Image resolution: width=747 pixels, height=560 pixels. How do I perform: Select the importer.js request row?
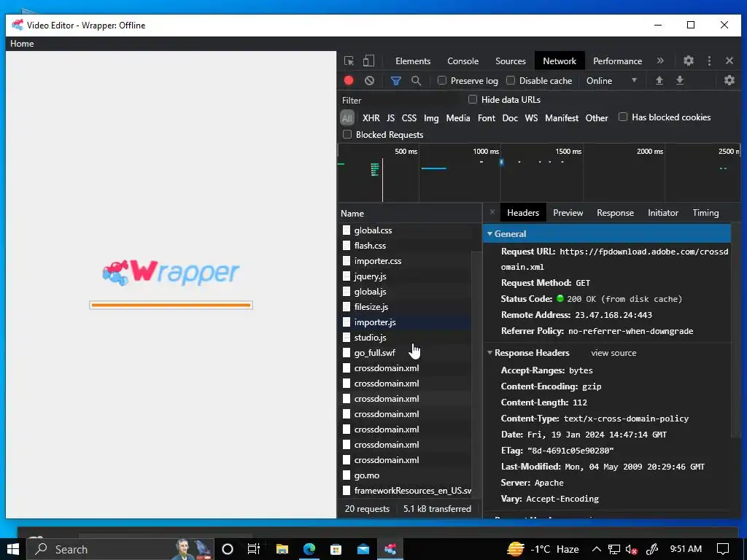(x=404, y=322)
